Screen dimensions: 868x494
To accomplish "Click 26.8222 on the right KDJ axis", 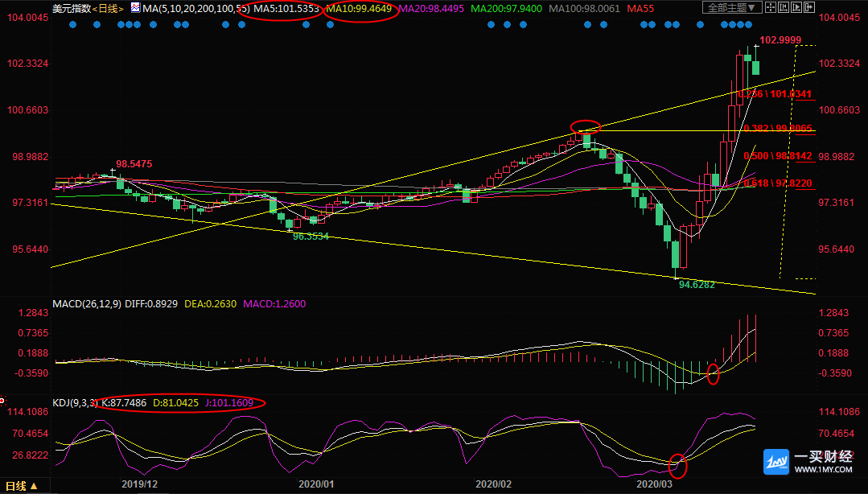I will coord(837,456).
